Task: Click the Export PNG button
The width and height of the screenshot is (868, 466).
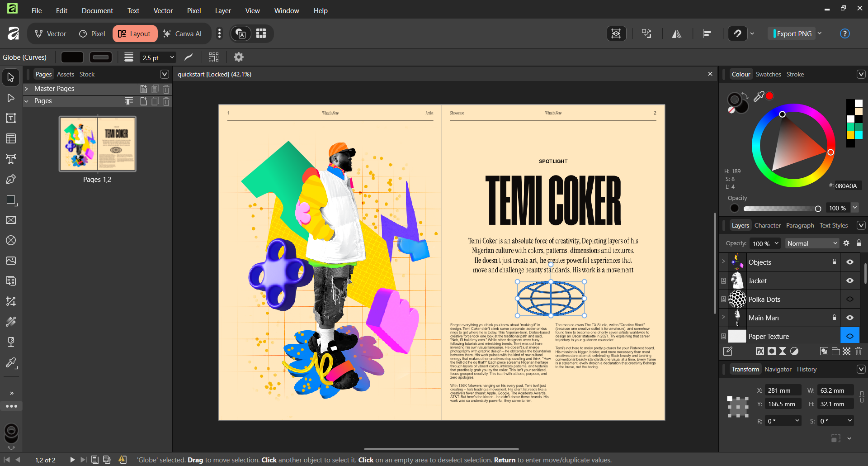Action: [x=794, y=33]
